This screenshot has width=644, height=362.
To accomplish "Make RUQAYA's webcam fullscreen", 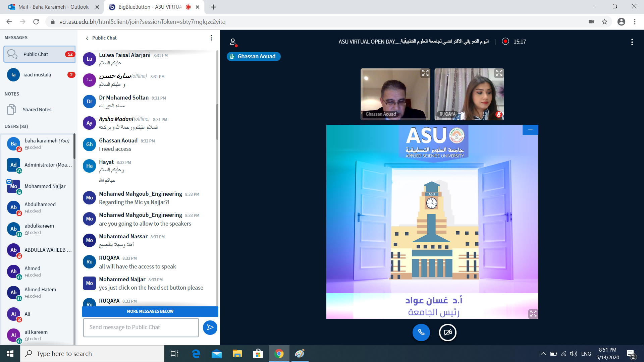I will (499, 73).
